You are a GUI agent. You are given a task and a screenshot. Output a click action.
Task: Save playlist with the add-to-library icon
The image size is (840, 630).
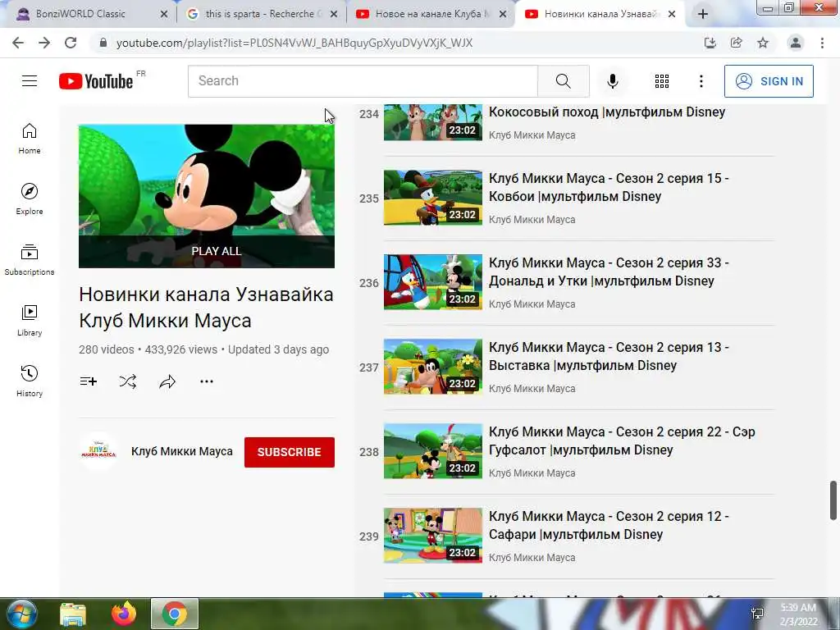click(x=89, y=381)
